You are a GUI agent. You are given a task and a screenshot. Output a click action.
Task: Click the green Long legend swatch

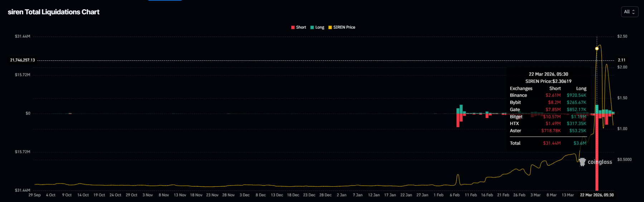(312, 27)
